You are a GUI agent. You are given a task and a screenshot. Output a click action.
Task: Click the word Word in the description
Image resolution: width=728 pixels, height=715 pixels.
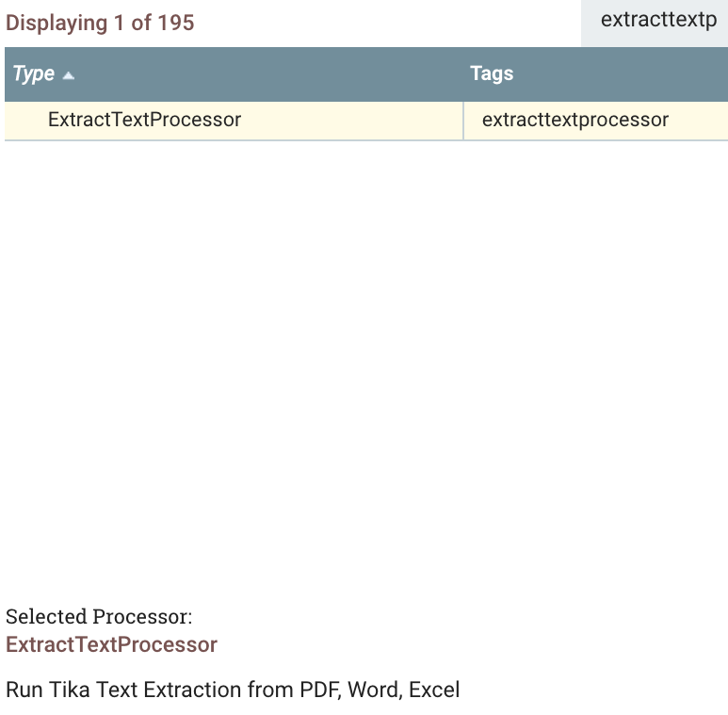374,690
